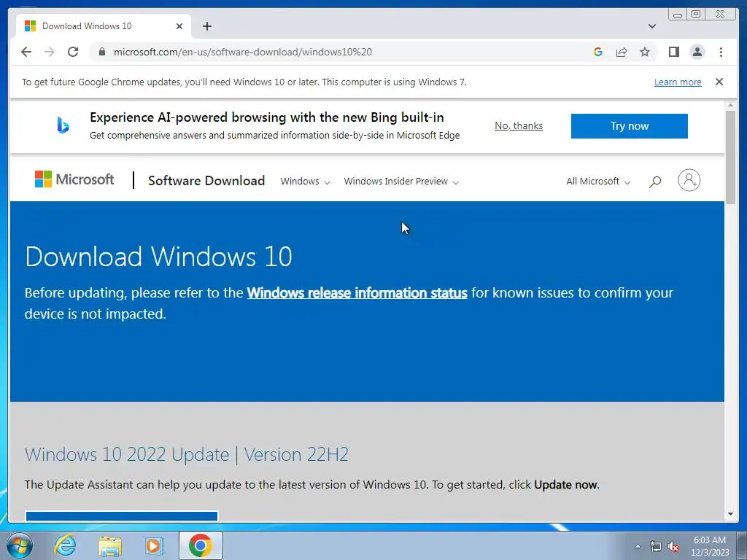747x560 pixels.
Task: Launch Internet Explorer from the taskbar
Action: click(x=65, y=545)
